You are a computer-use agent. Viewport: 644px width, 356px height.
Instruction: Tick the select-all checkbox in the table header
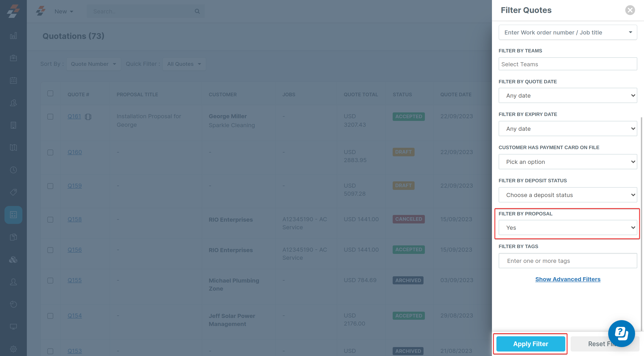coord(50,93)
